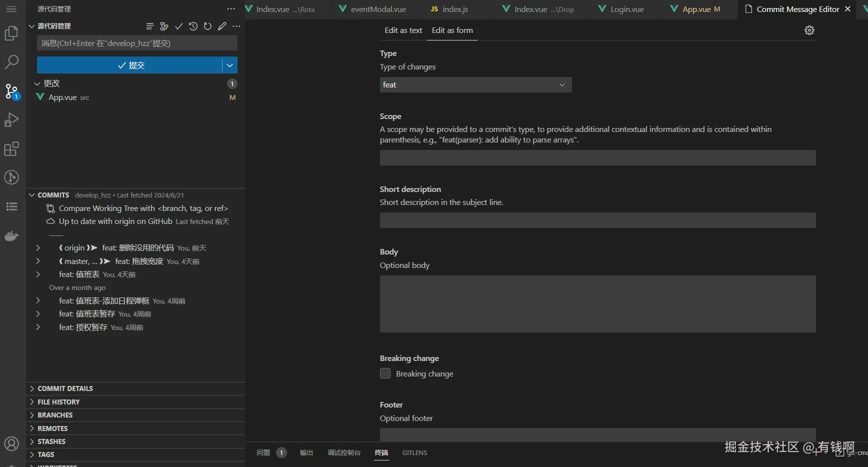Expand the commit feat: 值班表-添加日程弹框
The width and height of the screenshot is (868, 467).
tap(38, 301)
